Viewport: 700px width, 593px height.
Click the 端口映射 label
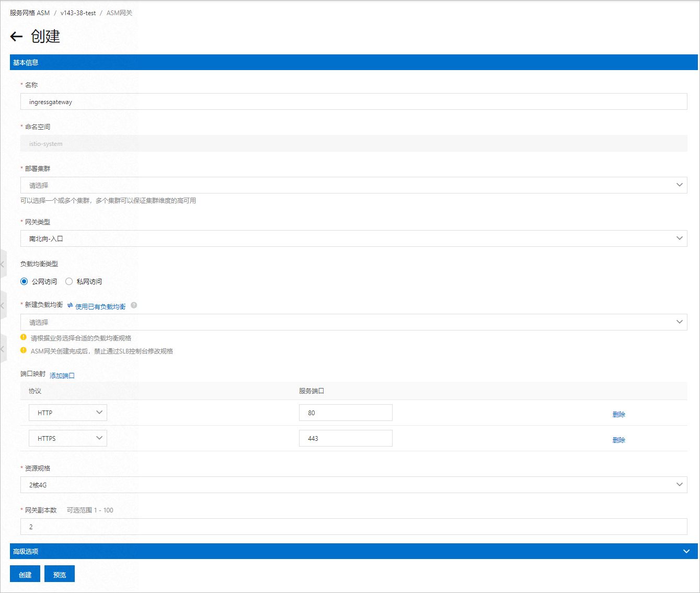(33, 373)
